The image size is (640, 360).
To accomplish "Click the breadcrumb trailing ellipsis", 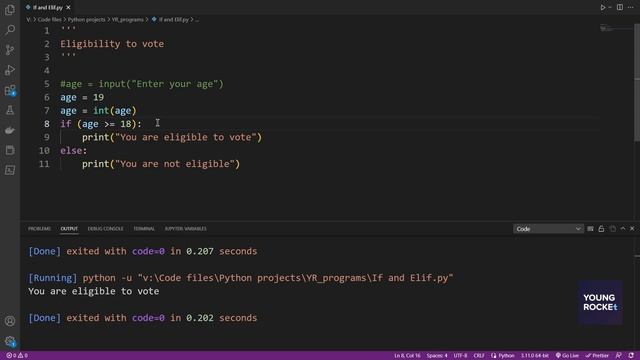I will point(197,20).
